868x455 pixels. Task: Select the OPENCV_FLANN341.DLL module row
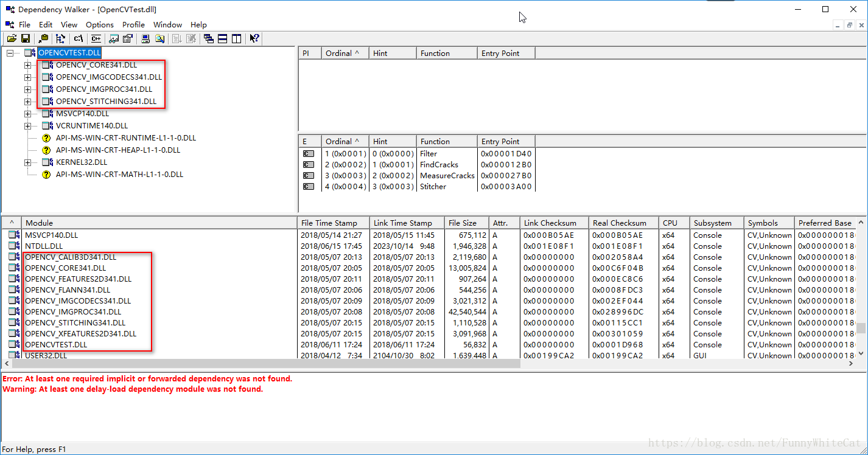point(428,290)
